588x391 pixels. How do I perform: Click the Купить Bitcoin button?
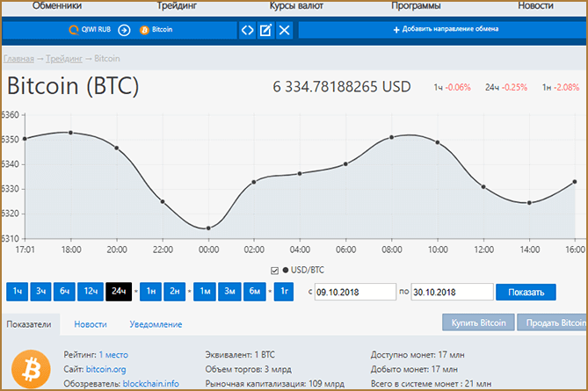[x=478, y=322]
